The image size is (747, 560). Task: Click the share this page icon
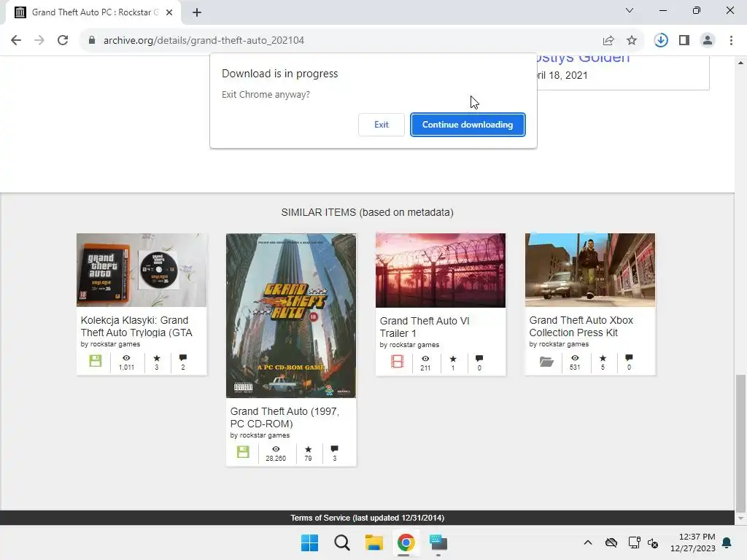click(608, 41)
